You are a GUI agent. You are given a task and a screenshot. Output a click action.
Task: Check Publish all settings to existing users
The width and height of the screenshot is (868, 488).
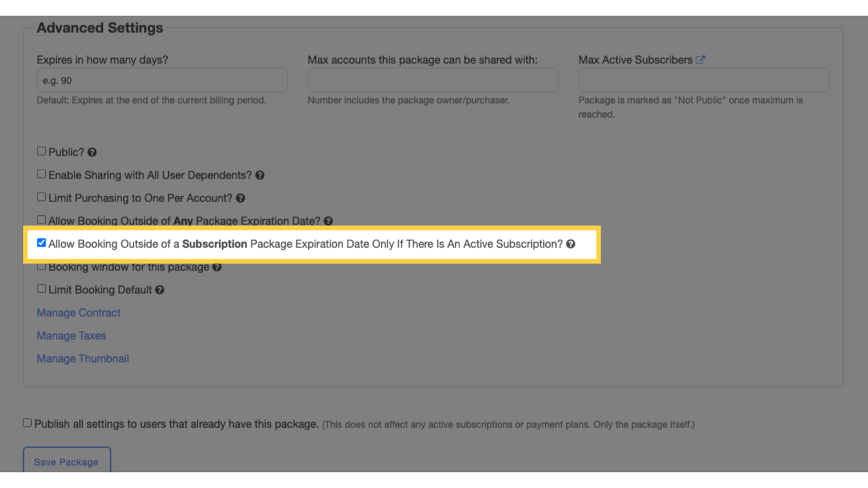pyautogui.click(x=27, y=422)
